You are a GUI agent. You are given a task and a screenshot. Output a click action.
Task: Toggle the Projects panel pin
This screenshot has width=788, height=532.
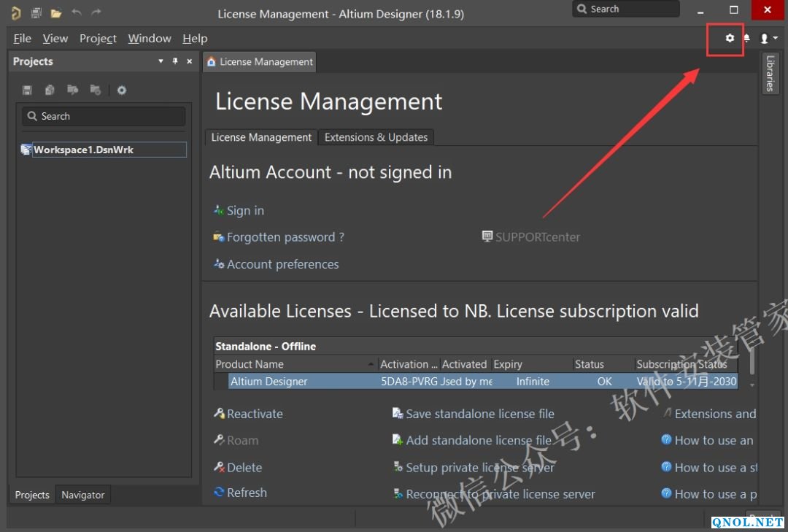(175, 61)
